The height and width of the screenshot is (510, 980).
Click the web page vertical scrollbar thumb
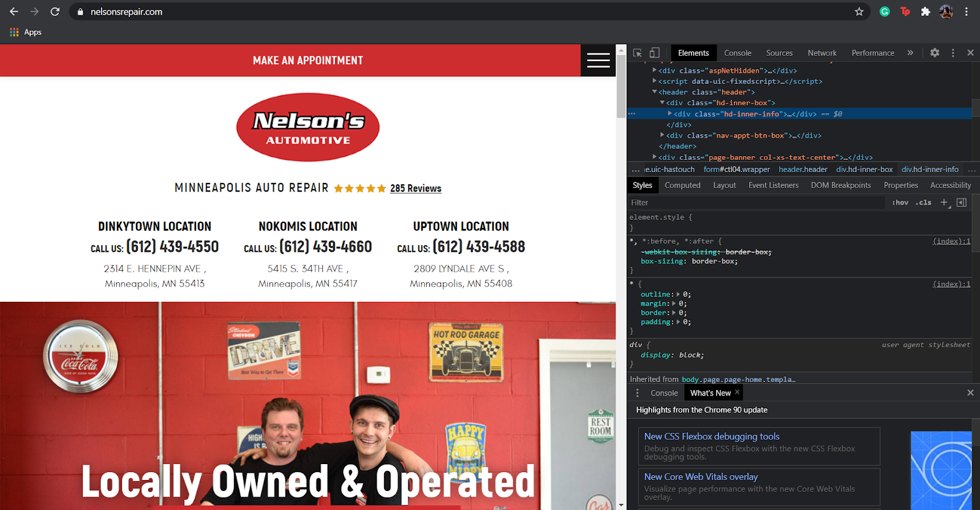click(621, 88)
